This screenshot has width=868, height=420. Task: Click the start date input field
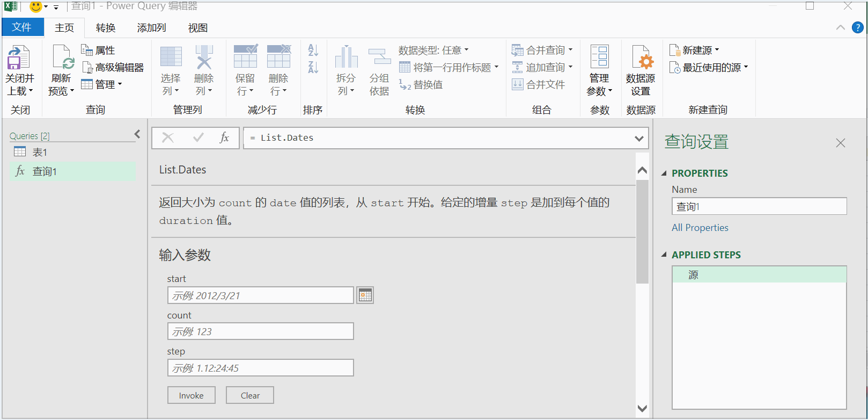[261, 295]
